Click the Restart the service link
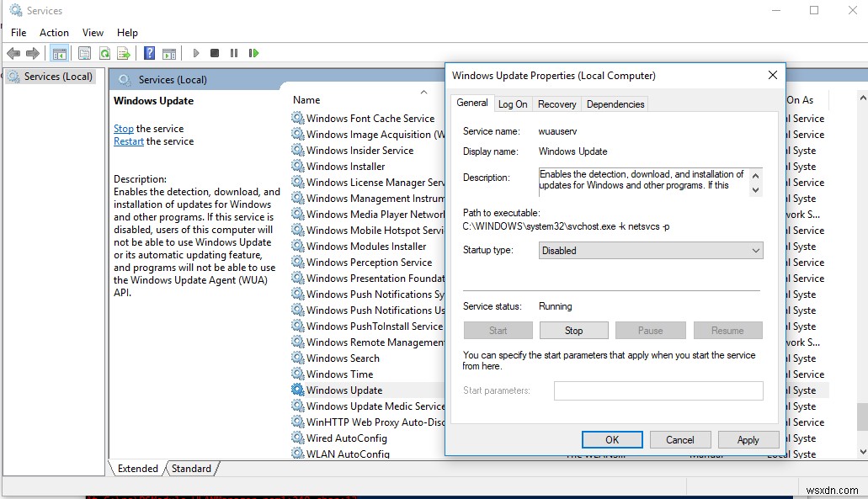The width and height of the screenshot is (868, 499). 128,141
